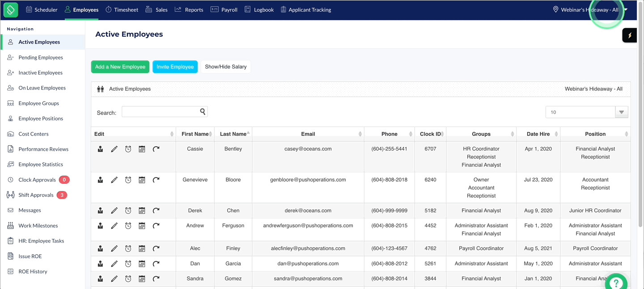Click the curved arrow icon for Sandra Gomez

[156, 279]
